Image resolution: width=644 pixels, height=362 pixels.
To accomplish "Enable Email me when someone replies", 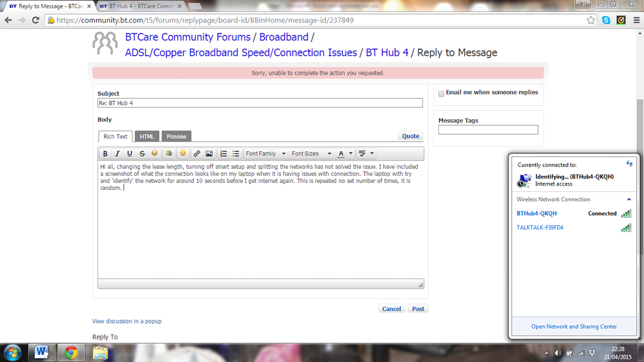I will pyautogui.click(x=441, y=93).
